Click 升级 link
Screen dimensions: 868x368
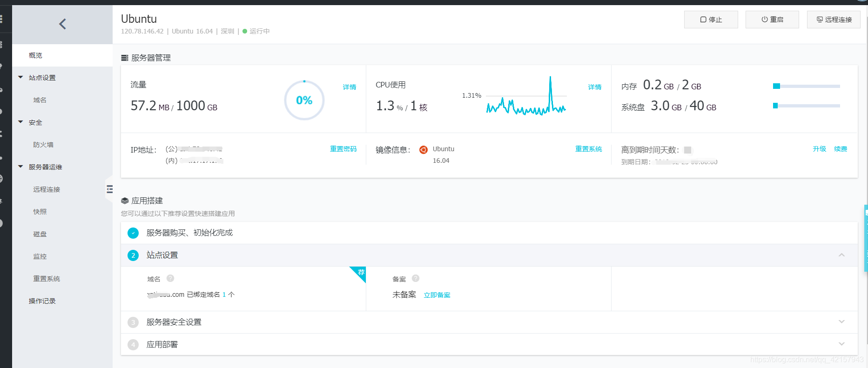(820, 149)
